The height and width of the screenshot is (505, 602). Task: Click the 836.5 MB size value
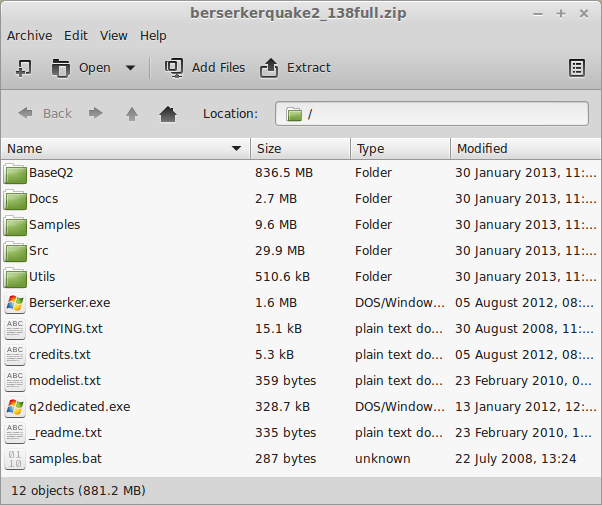click(284, 173)
